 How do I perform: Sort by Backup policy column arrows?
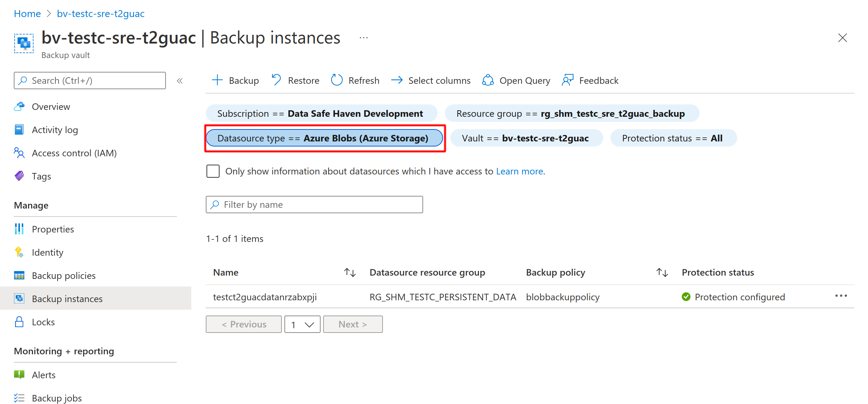[x=662, y=272]
